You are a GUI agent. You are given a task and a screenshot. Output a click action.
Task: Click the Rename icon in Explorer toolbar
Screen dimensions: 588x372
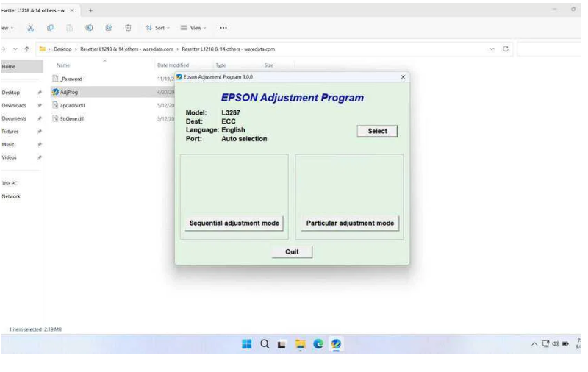coord(89,28)
